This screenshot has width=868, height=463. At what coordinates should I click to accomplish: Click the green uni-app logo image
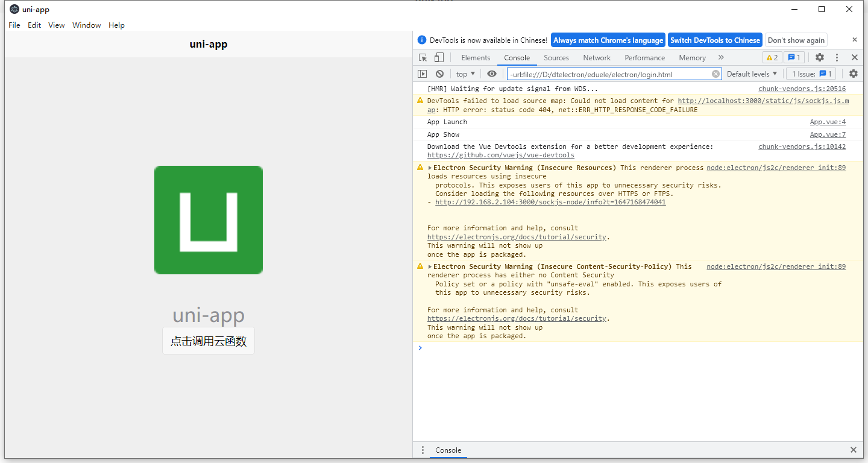click(x=209, y=220)
